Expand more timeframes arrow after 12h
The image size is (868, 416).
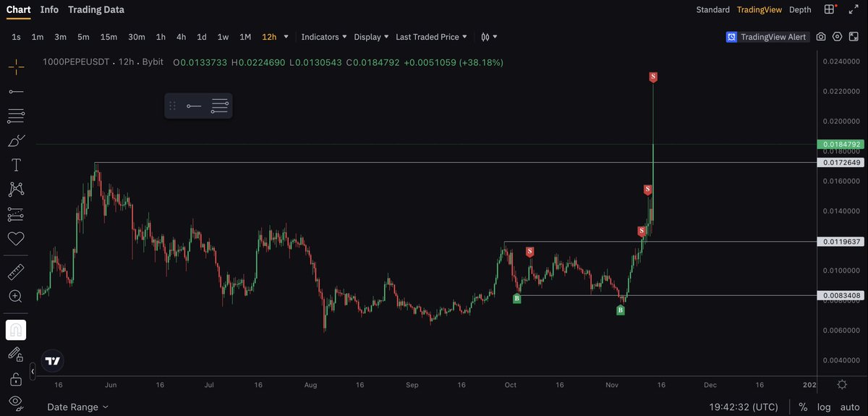pos(286,37)
